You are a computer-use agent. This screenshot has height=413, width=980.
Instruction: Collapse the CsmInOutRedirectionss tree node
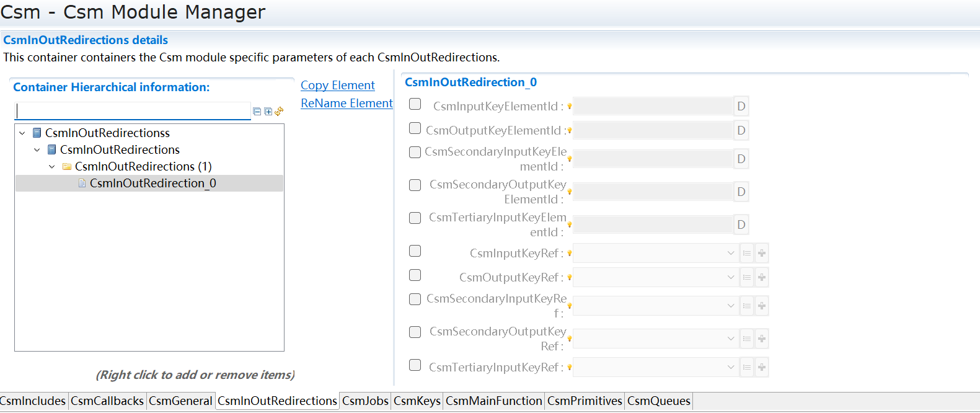(x=22, y=132)
